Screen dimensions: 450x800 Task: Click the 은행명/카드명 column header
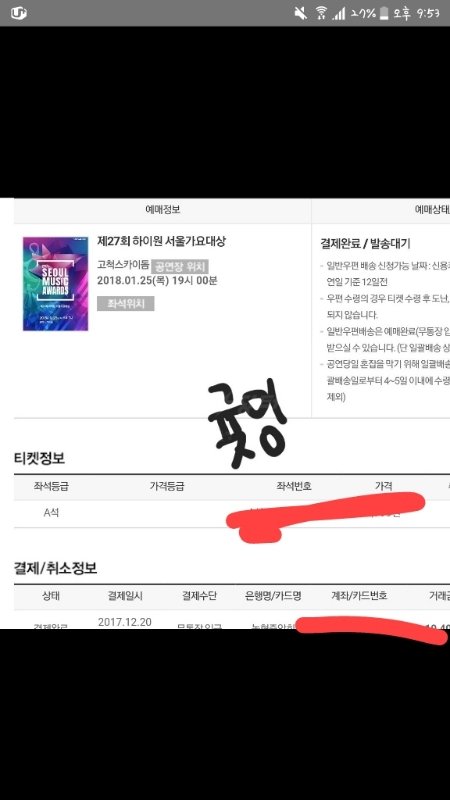(x=273, y=595)
